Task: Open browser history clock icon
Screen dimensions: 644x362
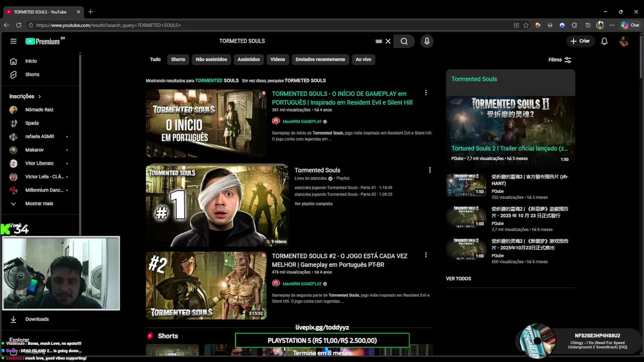Action: [x=588, y=25]
